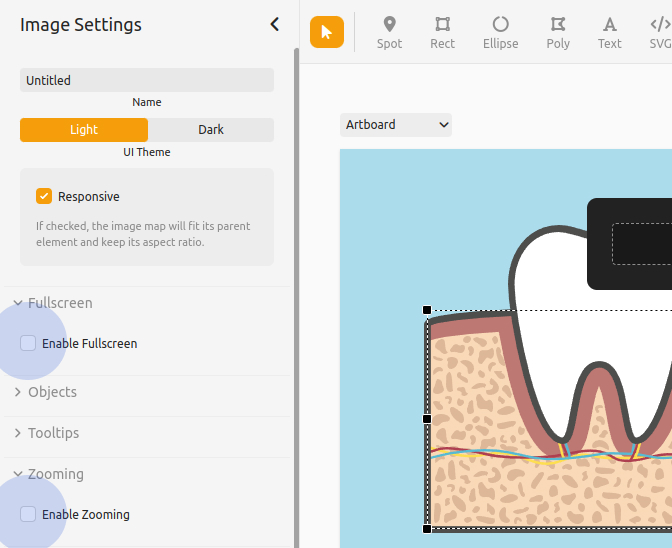Click the Responsive description text

[x=143, y=234]
